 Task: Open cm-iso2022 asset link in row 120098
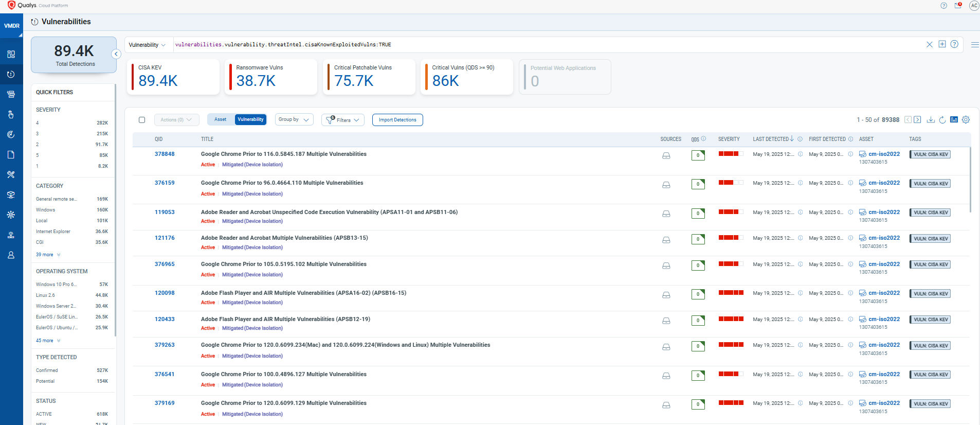pos(884,293)
